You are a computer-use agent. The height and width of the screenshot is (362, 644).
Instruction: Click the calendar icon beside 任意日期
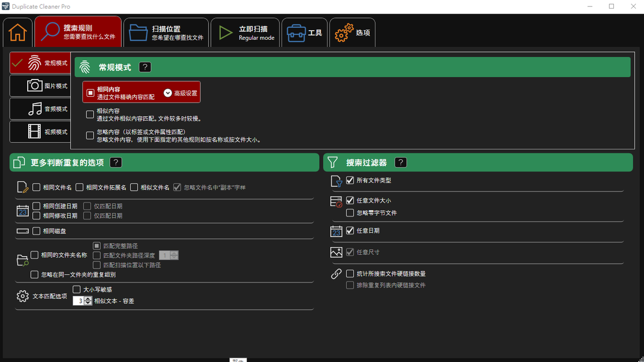coord(336,231)
